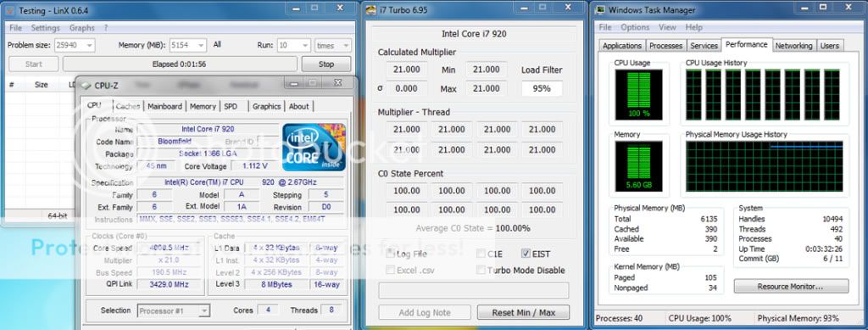Switch to the Networking tab
The image size is (868, 330).
[x=793, y=46]
